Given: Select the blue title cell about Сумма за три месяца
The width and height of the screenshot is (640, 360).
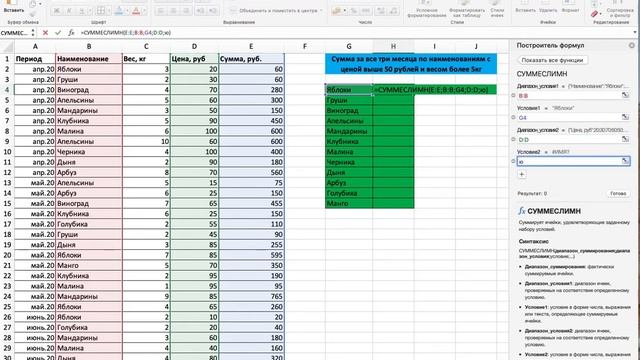Looking at the screenshot, I should [411, 64].
